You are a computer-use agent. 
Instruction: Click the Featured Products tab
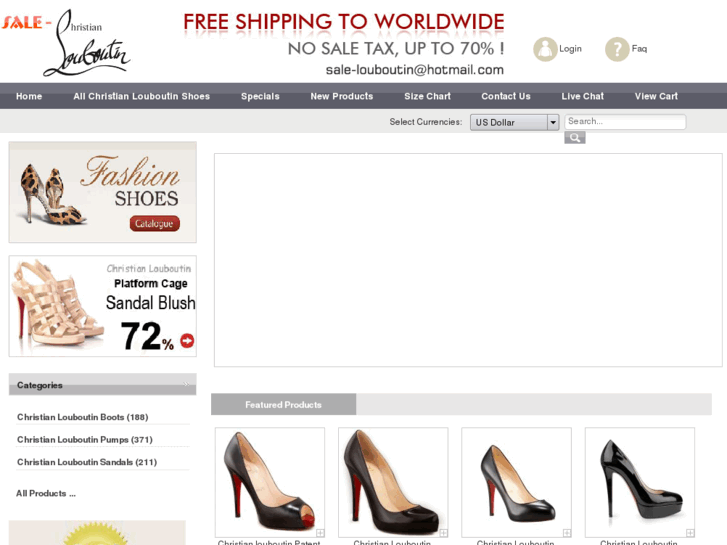283,404
